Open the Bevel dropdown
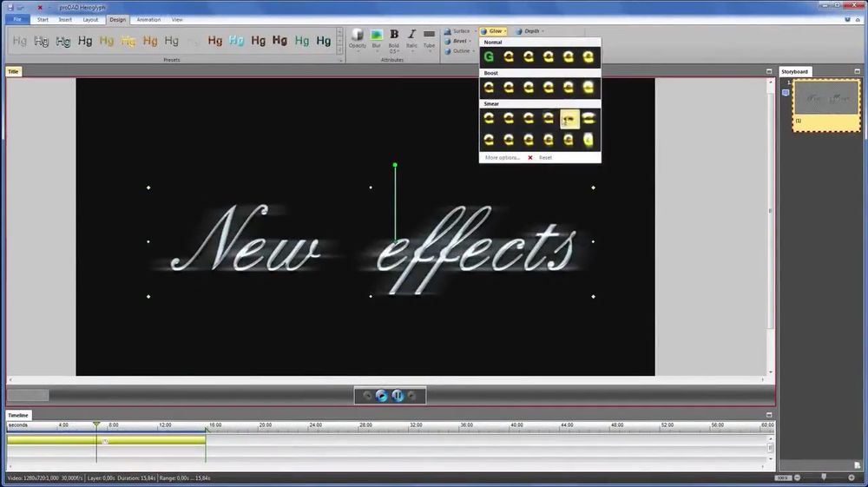This screenshot has width=868, height=487. [x=459, y=41]
